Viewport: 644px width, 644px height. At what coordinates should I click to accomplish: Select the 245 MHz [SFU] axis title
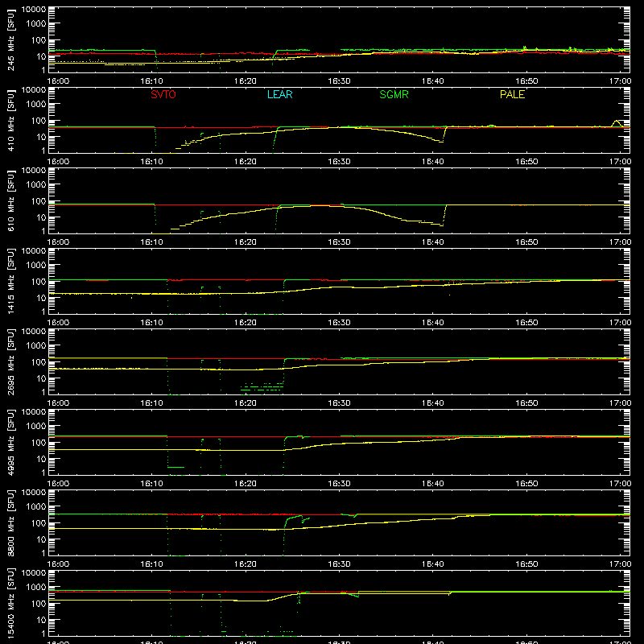point(11,39)
